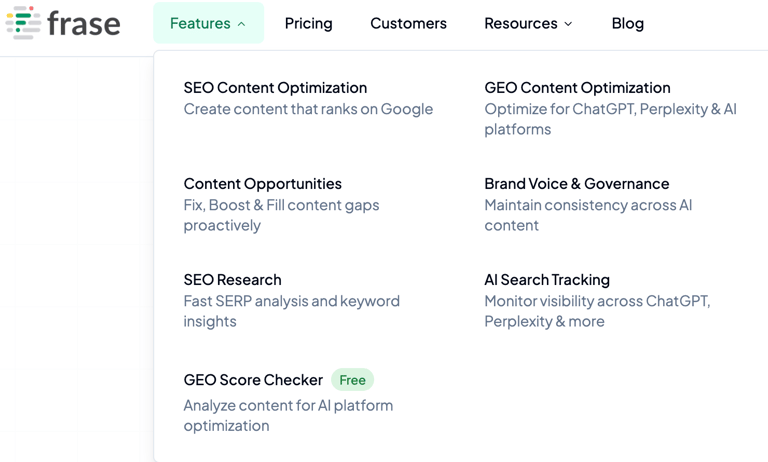Click the Features nav label
This screenshot has width=768, height=462.
pos(200,23)
